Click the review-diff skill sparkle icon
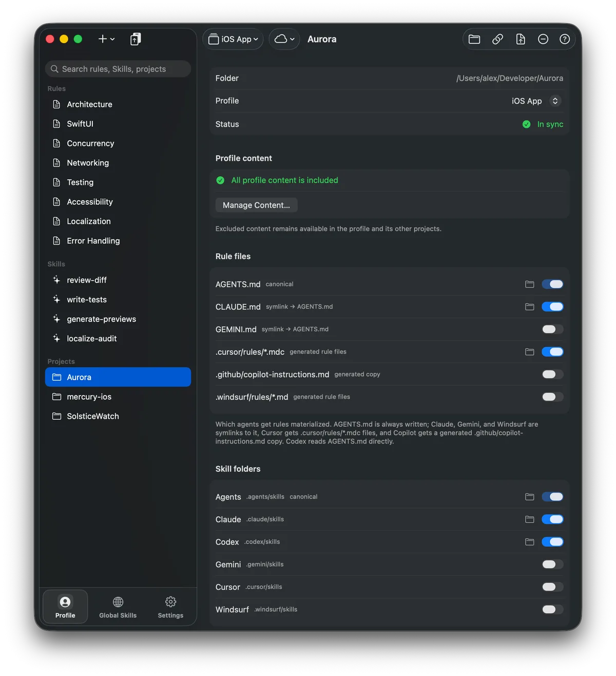The width and height of the screenshot is (616, 676). tap(56, 280)
